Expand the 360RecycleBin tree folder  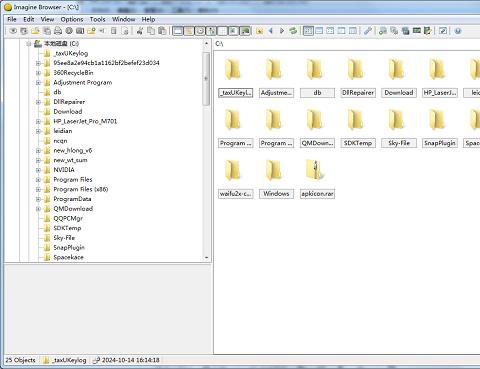tap(38, 73)
